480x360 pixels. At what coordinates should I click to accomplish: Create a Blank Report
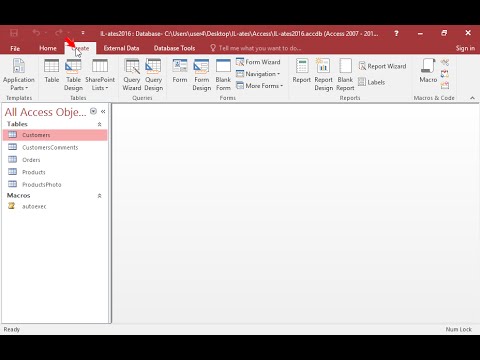[x=345, y=75]
